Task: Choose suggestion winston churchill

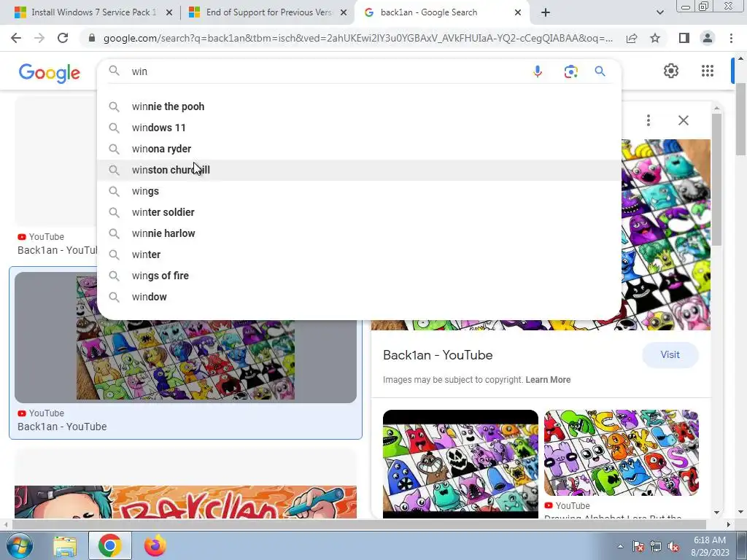Action: pyautogui.click(x=359, y=170)
